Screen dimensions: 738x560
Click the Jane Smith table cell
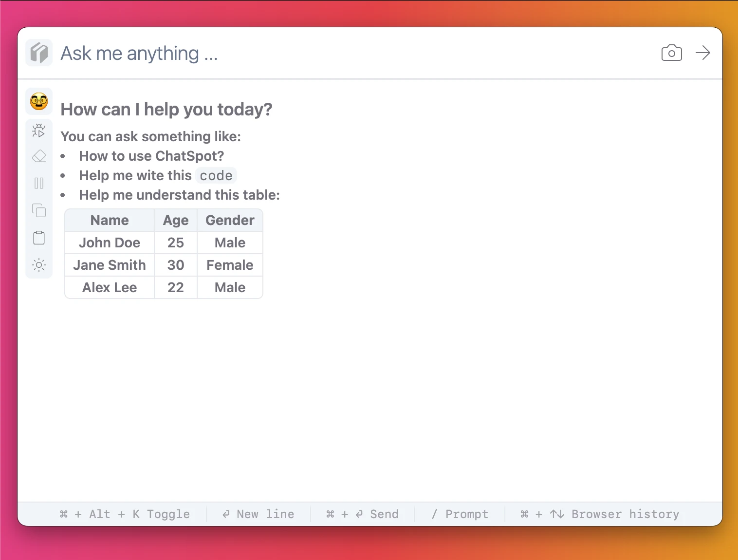pyautogui.click(x=110, y=265)
